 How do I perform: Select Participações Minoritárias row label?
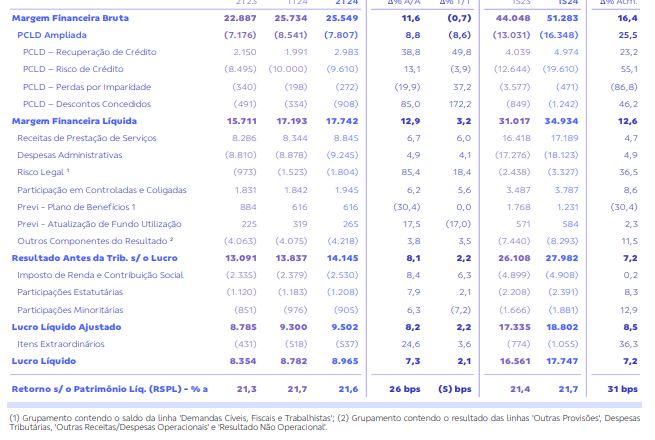(x=70, y=310)
